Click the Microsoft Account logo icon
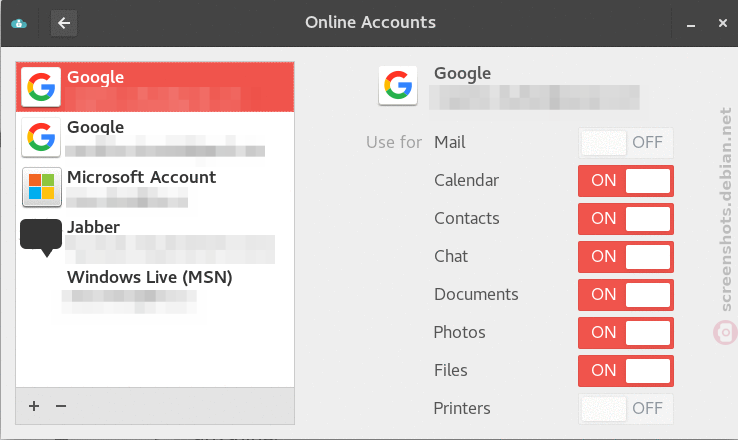738x440 pixels. click(41, 187)
